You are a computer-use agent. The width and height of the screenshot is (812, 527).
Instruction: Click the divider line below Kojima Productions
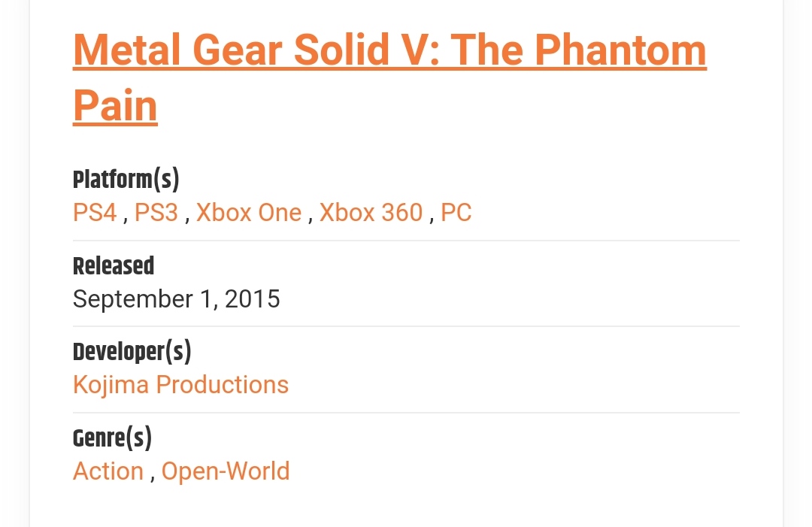pyautogui.click(x=406, y=413)
